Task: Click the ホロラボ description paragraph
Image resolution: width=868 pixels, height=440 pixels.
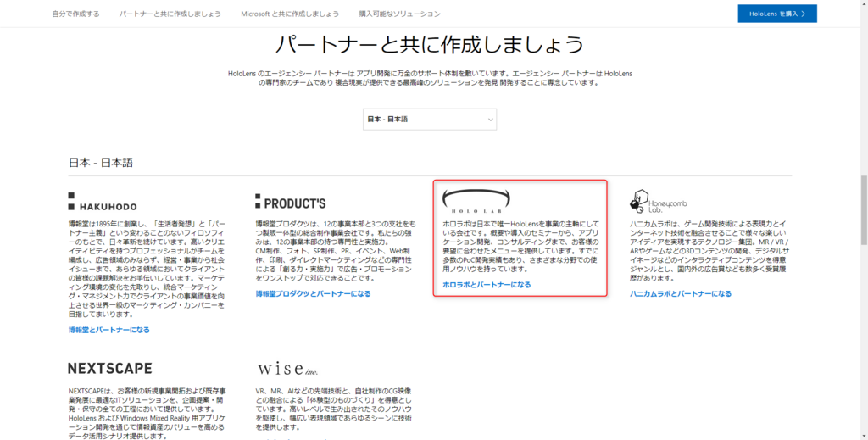Action: (521, 247)
